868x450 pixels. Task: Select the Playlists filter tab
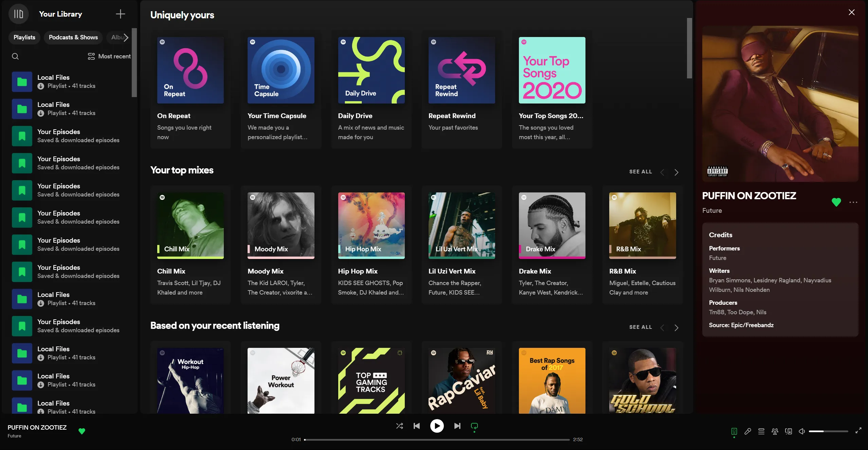pos(24,37)
